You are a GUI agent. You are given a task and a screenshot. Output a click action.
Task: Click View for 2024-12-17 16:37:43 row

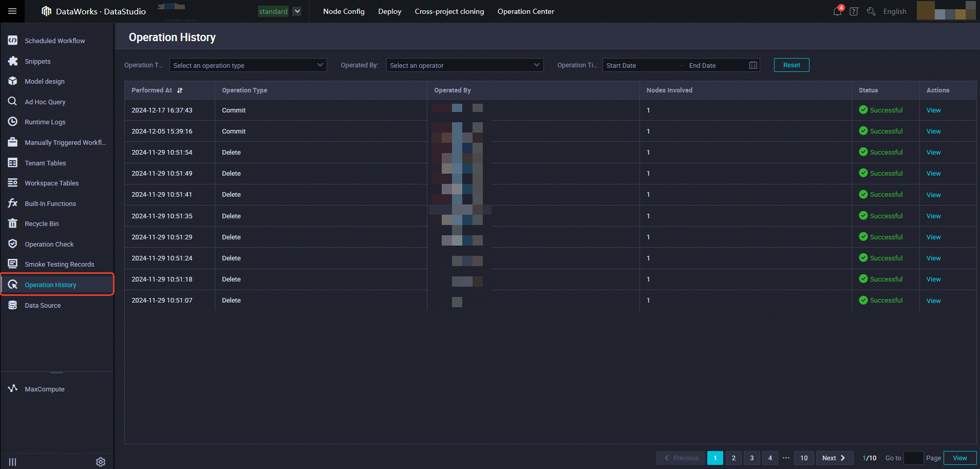pos(933,110)
